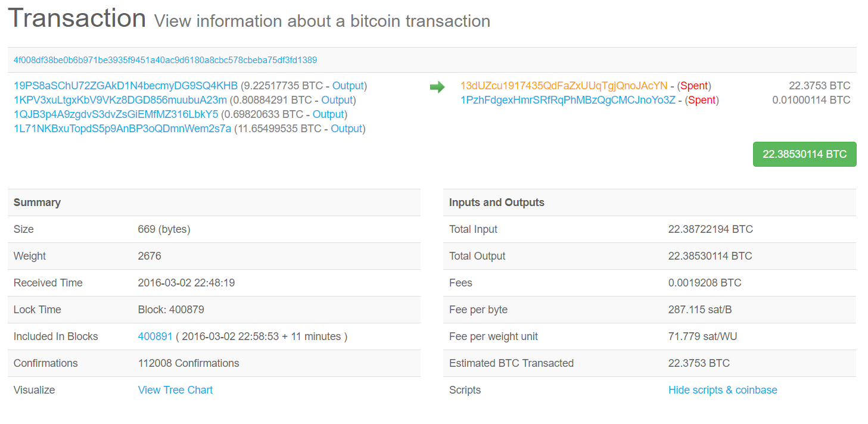
Task: Click the Inputs and Outputs table header
Action: (497, 202)
